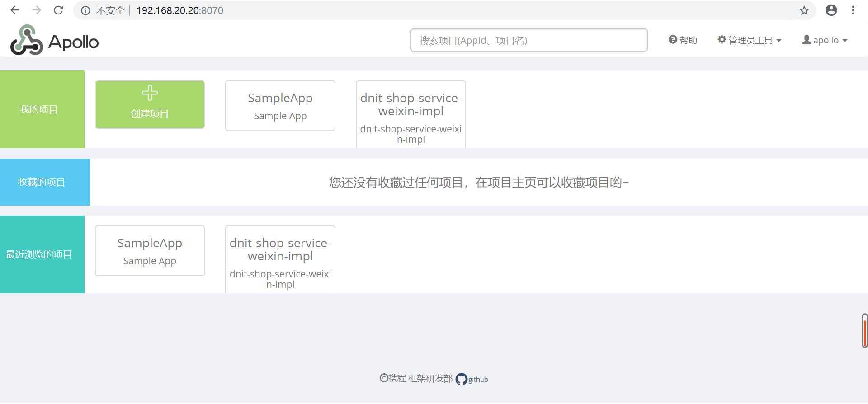Open dnit-shop-service-weixin-impl card under 我的项目
The image size is (868, 404).
coord(411,114)
